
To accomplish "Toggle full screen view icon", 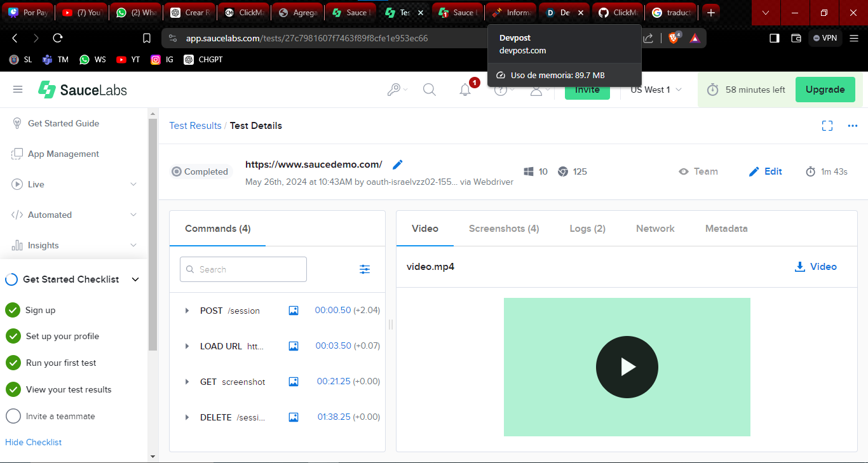I will point(827,126).
